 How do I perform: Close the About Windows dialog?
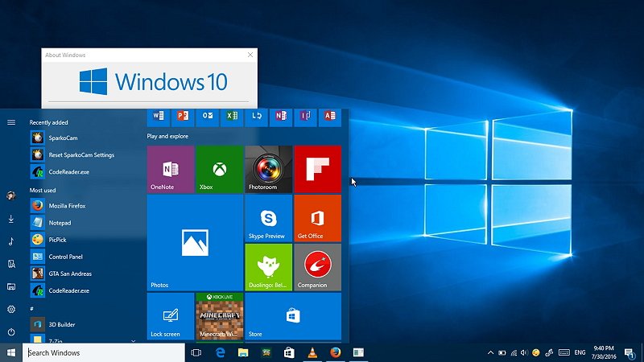click(x=250, y=55)
